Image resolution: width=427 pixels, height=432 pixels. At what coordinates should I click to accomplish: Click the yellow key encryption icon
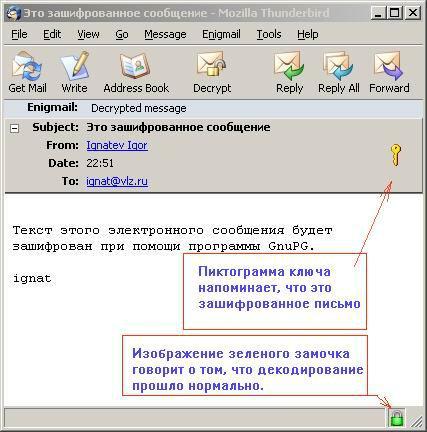(x=396, y=155)
